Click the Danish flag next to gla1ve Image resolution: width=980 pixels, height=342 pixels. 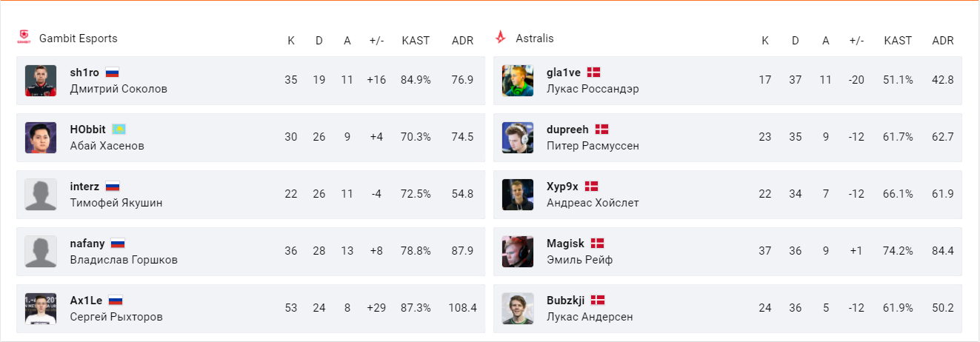point(593,73)
